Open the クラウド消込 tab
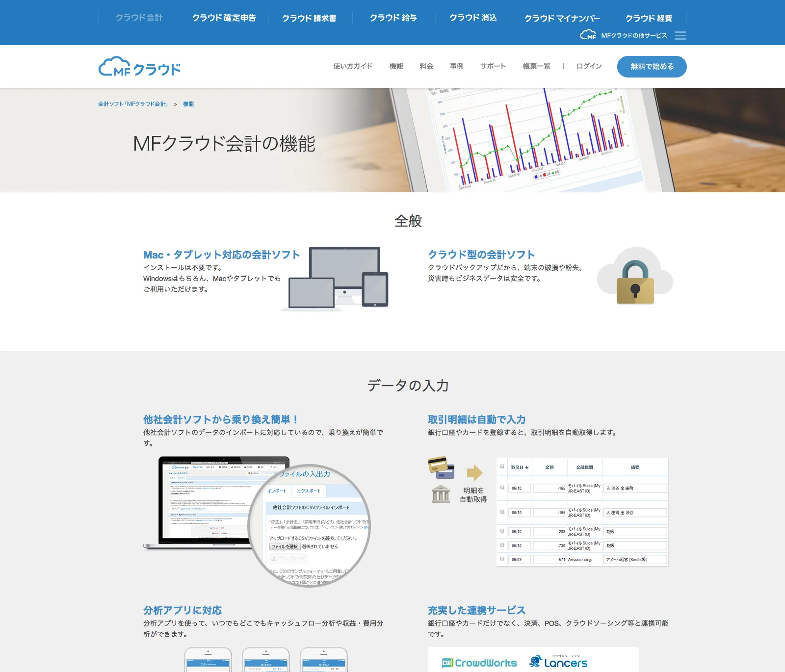 (473, 18)
